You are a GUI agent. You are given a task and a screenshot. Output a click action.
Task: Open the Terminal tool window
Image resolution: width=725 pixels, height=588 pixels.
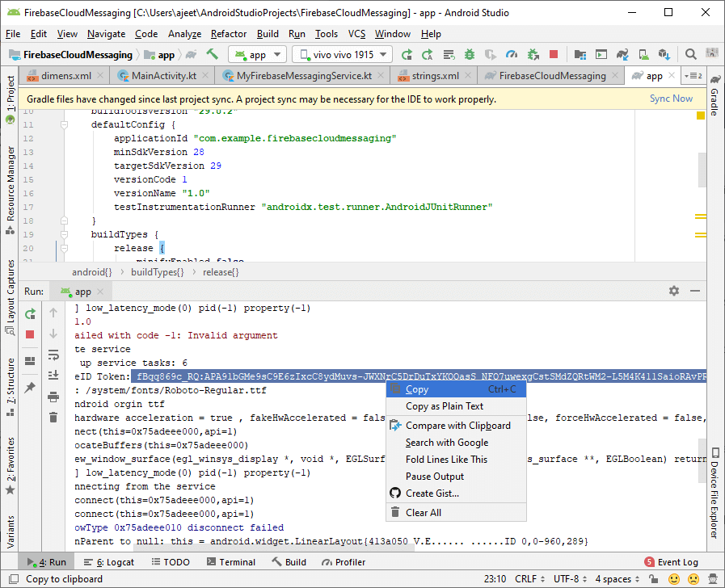pos(230,562)
